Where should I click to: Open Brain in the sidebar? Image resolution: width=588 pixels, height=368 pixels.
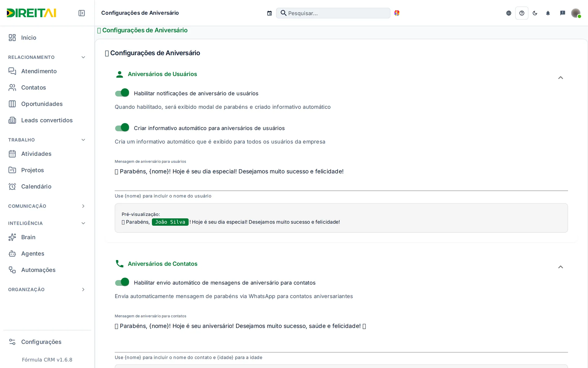47,237
